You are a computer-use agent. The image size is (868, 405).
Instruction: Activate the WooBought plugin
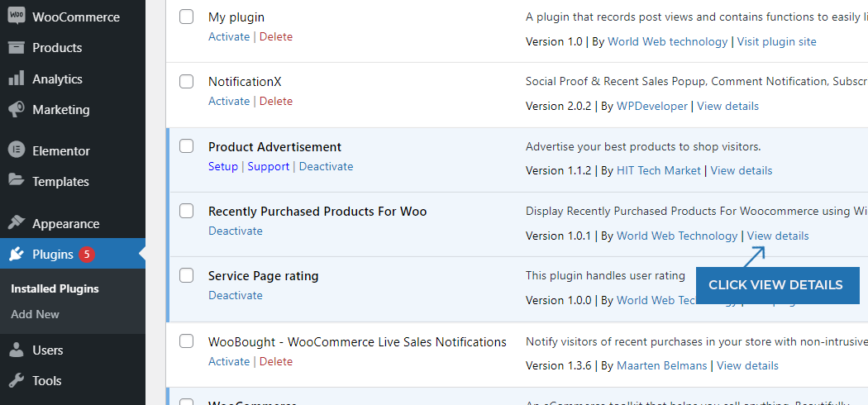pyautogui.click(x=229, y=361)
